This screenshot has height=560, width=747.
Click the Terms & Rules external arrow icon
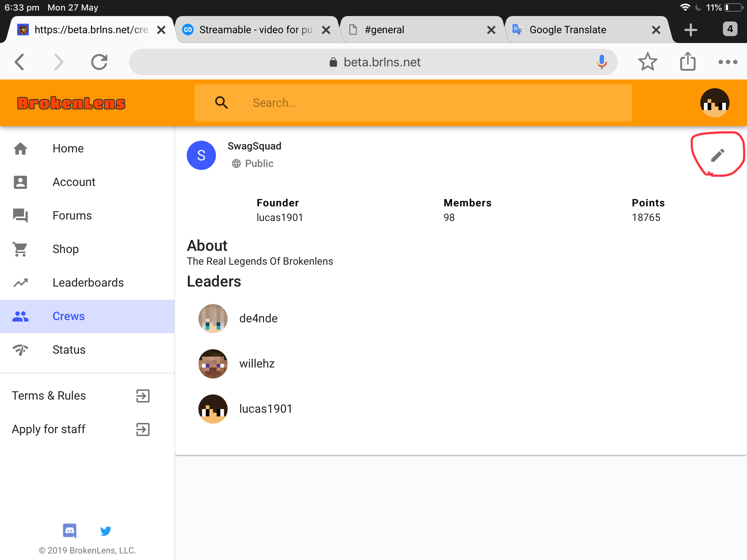pyautogui.click(x=143, y=396)
